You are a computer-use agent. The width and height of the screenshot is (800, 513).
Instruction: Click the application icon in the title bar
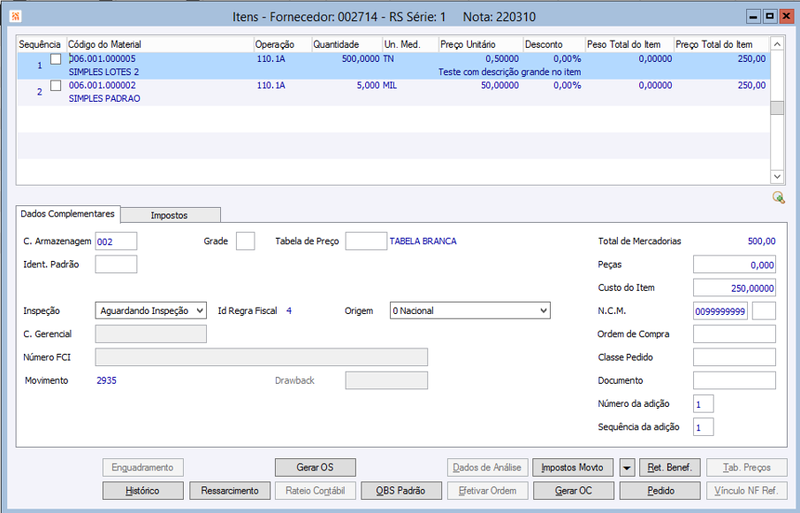click(15, 16)
